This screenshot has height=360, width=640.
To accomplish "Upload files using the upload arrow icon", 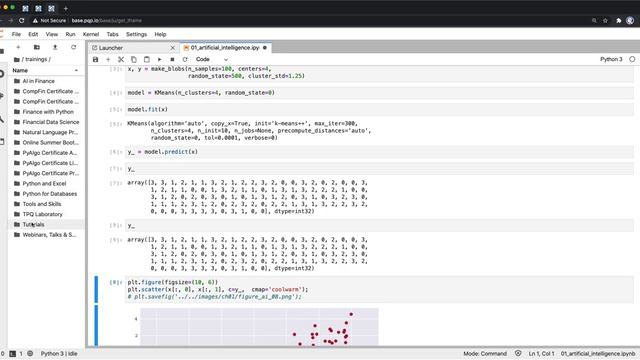I will pyautogui.click(x=55, y=47).
